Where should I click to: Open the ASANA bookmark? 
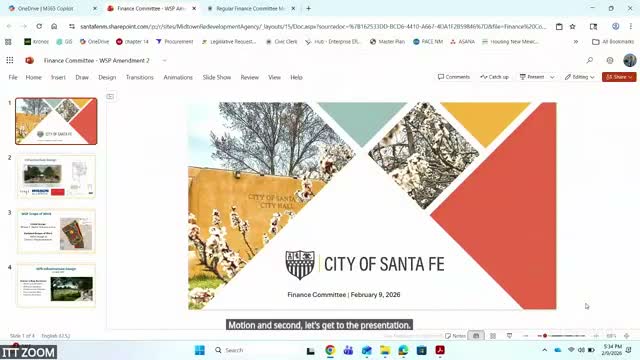click(462, 42)
